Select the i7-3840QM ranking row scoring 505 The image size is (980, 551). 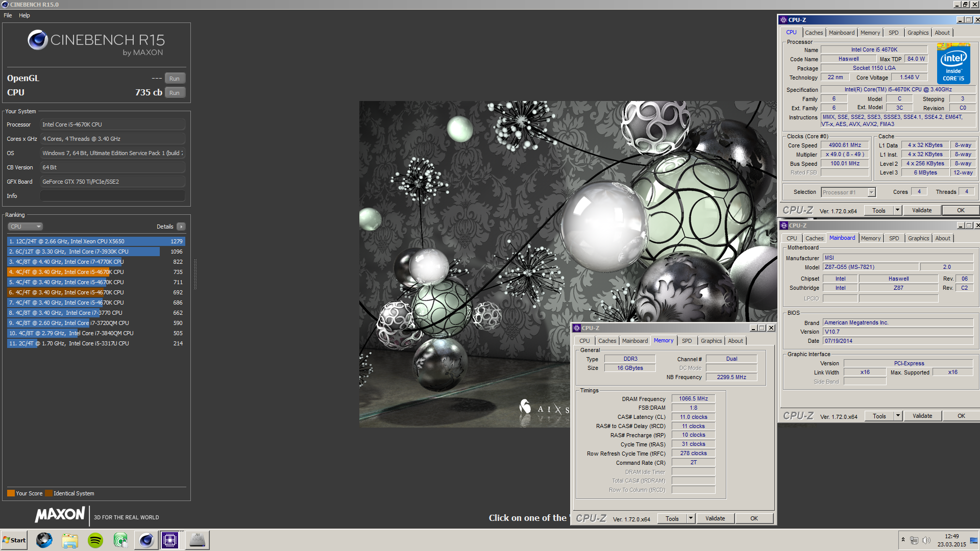pyautogui.click(x=96, y=333)
